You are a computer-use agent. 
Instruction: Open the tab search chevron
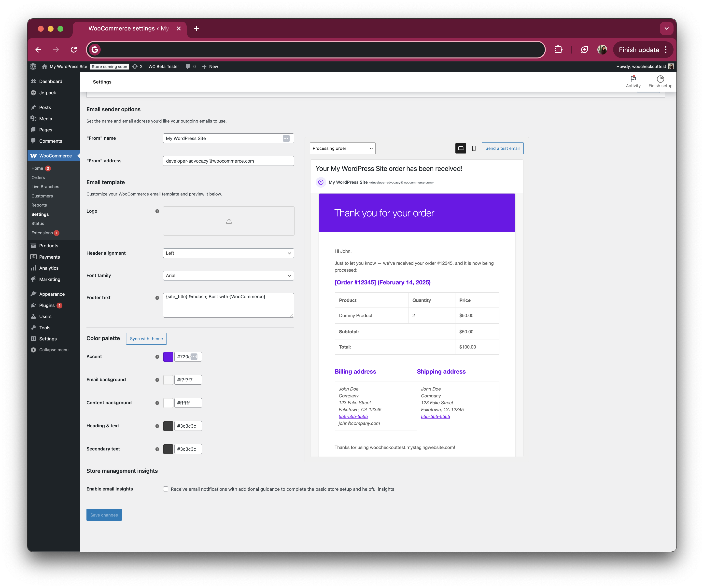pyautogui.click(x=666, y=28)
